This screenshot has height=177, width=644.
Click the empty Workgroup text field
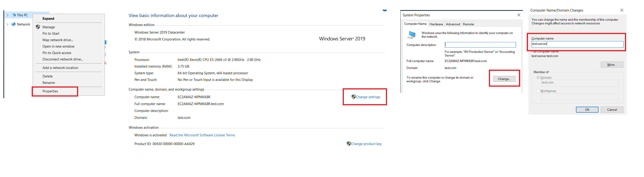[x=580, y=97]
